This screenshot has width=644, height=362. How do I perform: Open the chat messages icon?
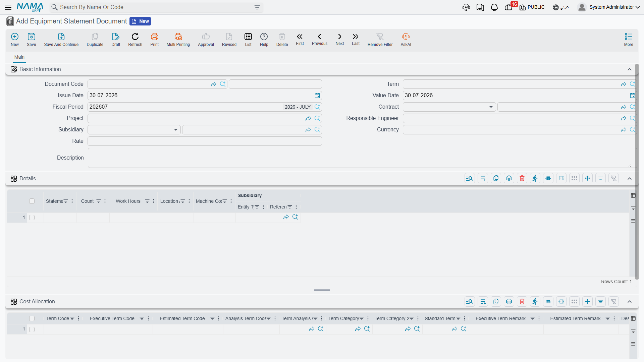click(x=480, y=7)
